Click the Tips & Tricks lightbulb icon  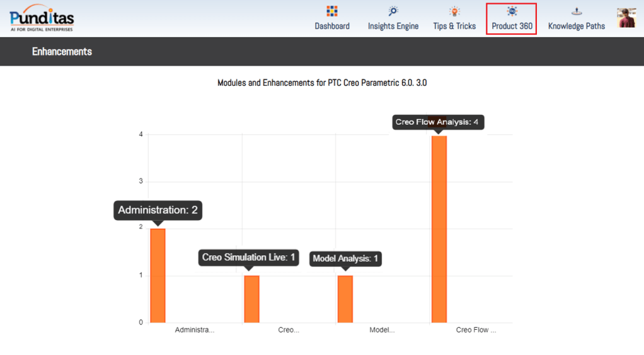point(454,11)
